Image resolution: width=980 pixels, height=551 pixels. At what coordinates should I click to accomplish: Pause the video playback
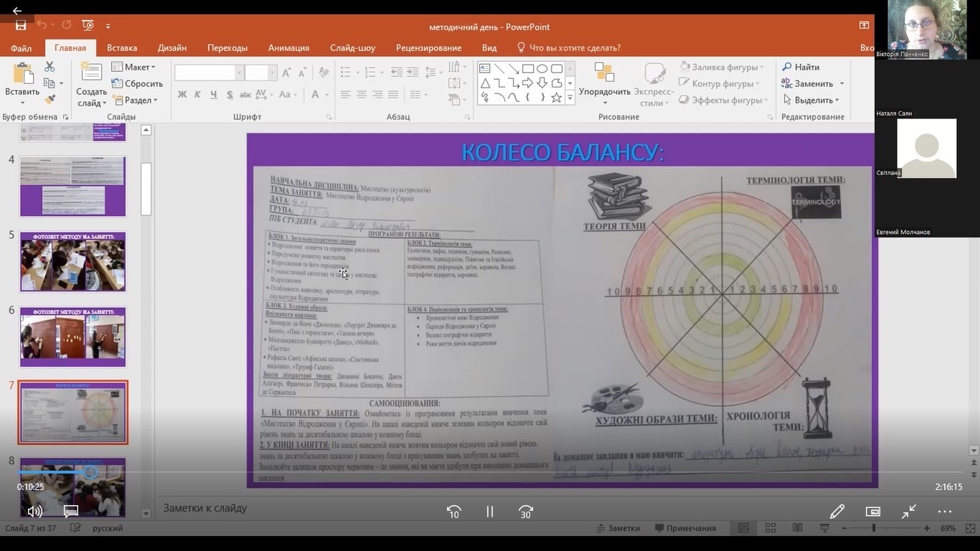[x=490, y=512]
